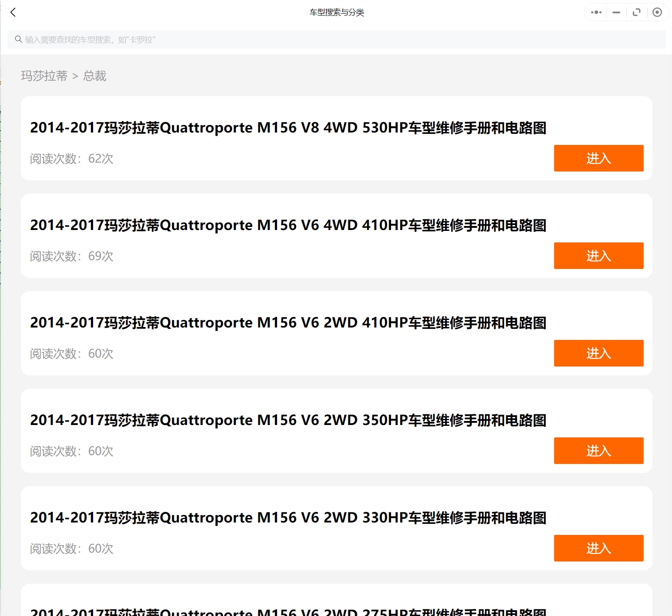Open title of V8 4WD 530HP entry
Image resolution: width=672 pixels, height=616 pixels.
[x=288, y=128]
